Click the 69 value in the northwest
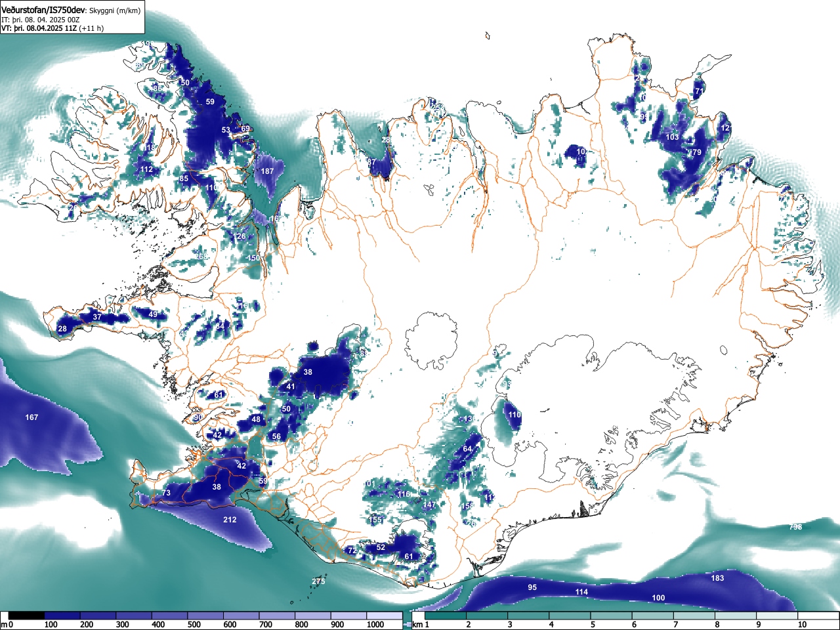The image size is (840, 630). point(245,129)
